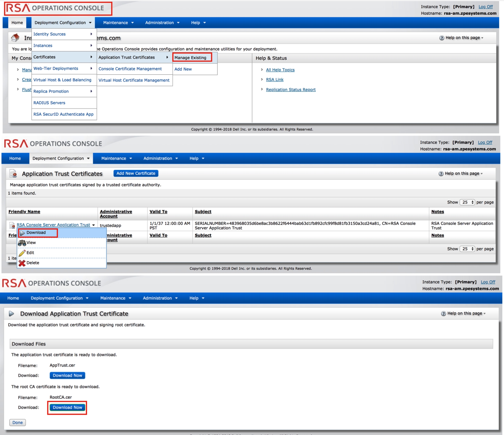Open Maintenance menu in bottom console
Image resolution: width=504 pixels, height=435 pixels.
[x=116, y=298]
